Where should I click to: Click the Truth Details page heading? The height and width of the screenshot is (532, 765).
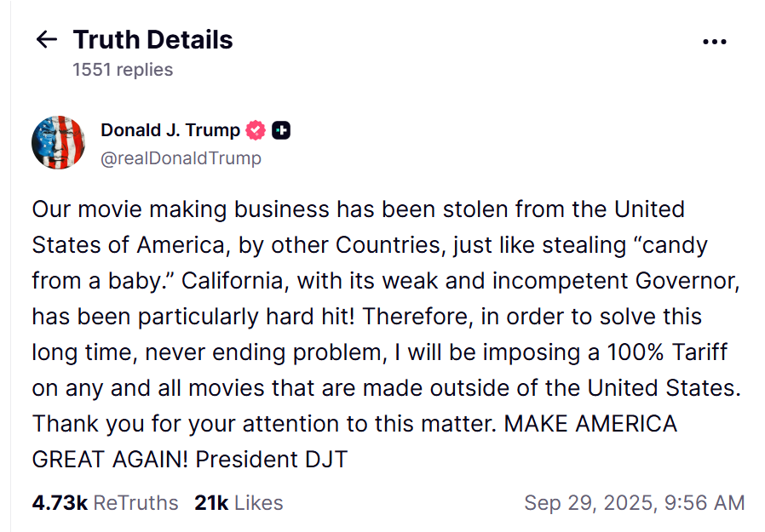152,39
